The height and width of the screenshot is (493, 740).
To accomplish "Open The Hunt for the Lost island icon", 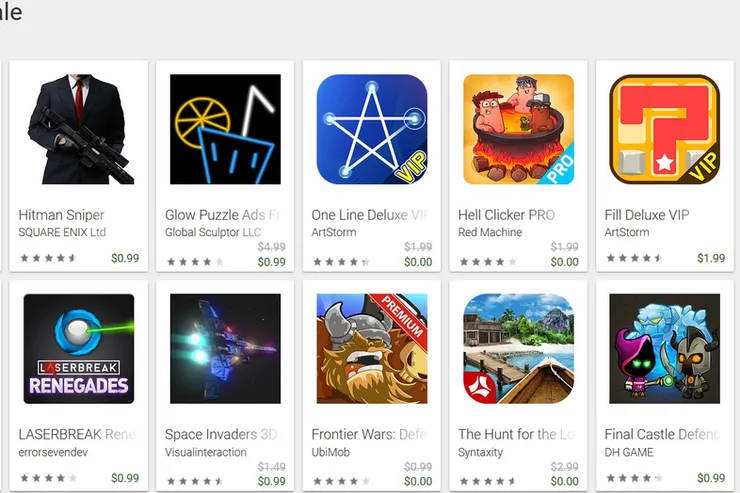I will (x=518, y=349).
